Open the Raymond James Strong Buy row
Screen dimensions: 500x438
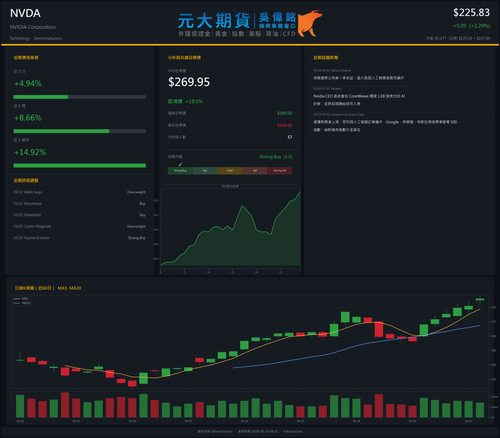pos(80,238)
